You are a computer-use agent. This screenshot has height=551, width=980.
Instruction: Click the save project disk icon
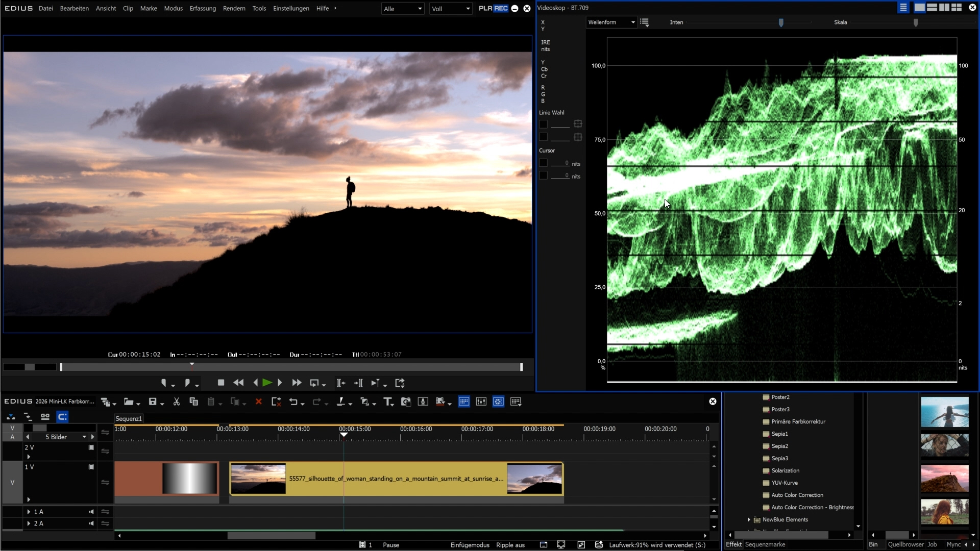point(152,402)
